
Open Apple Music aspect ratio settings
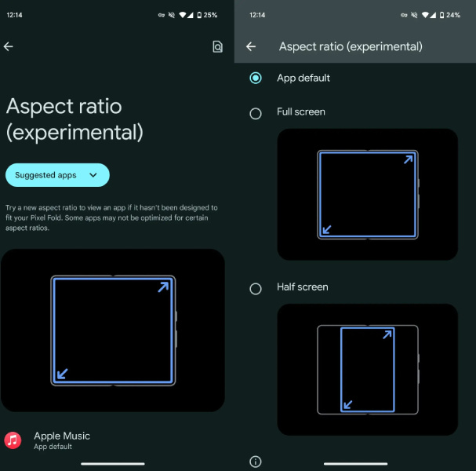(x=112, y=440)
